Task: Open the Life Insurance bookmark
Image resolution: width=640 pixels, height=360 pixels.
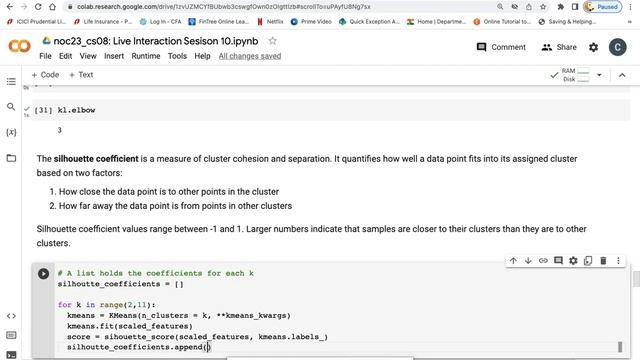Action: coord(103,22)
